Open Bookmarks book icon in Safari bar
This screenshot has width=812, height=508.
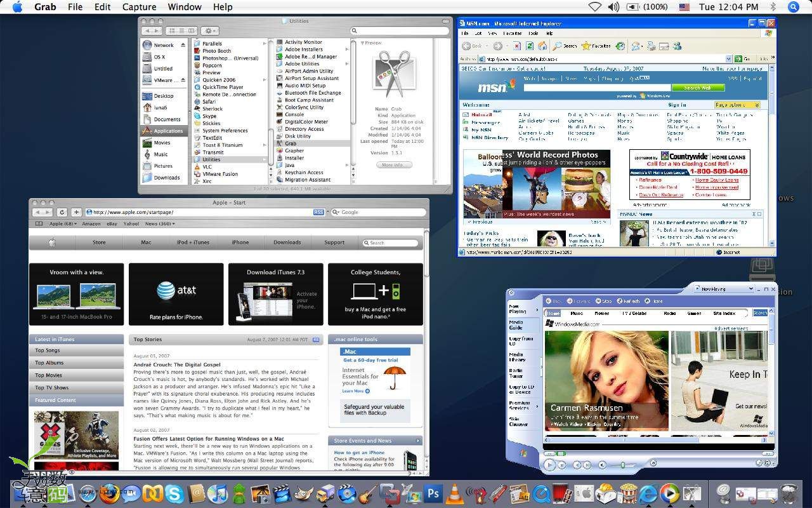[x=39, y=224]
